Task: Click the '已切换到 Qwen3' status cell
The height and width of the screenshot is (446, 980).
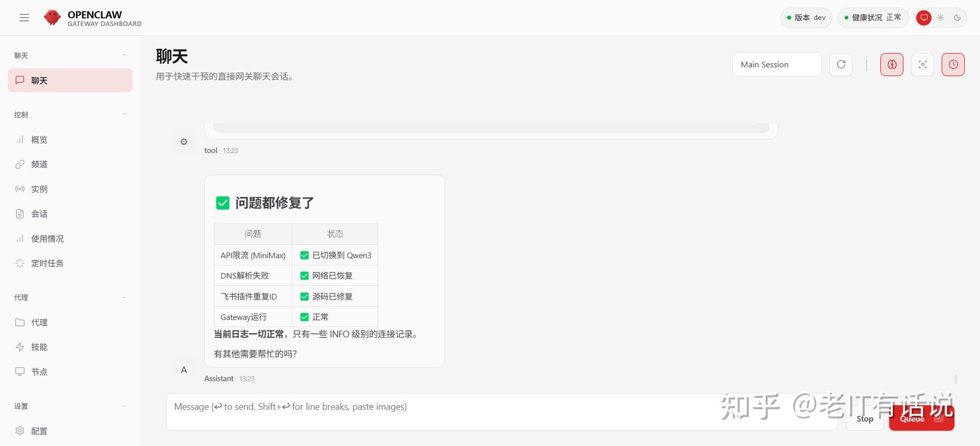Action: pyautogui.click(x=335, y=255)
